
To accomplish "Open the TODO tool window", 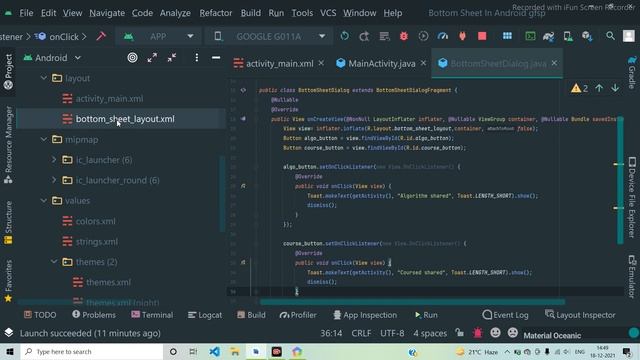I will pyautogui.click(x=40, y=315).
